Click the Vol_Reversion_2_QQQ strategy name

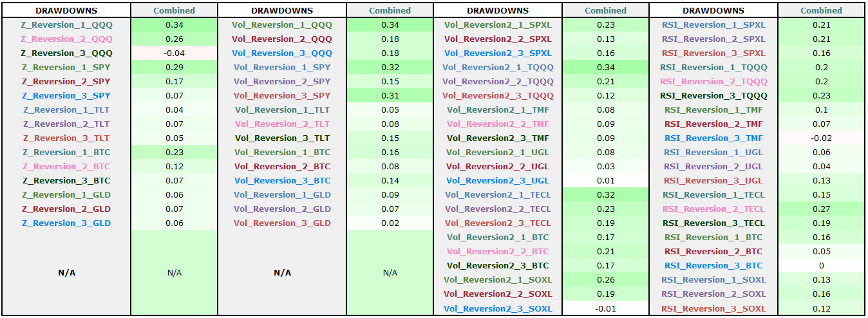tap(282, 39)
